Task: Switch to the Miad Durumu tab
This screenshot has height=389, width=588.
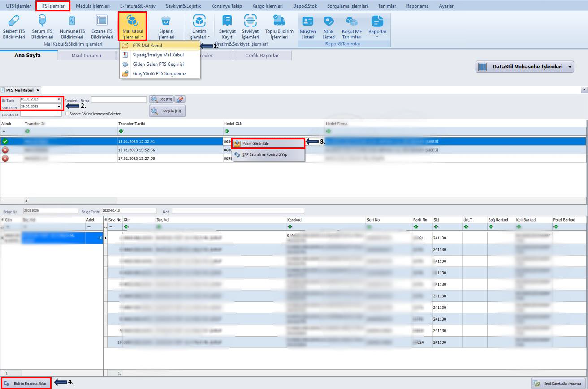Action: pyautogui.click(x=86, y=56)
